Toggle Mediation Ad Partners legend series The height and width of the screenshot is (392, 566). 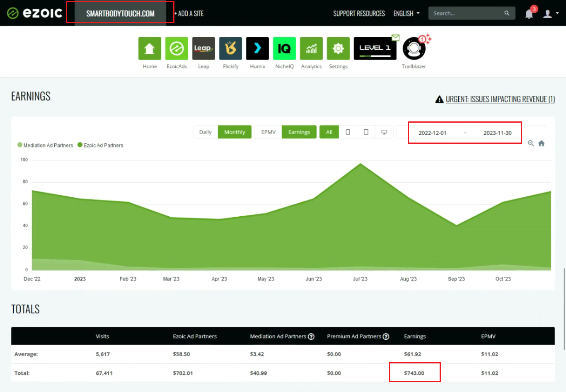coord(45,145)
